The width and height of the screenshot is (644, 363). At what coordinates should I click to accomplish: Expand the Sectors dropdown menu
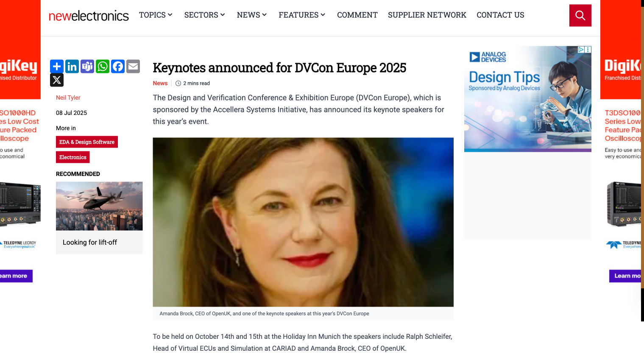204,15
